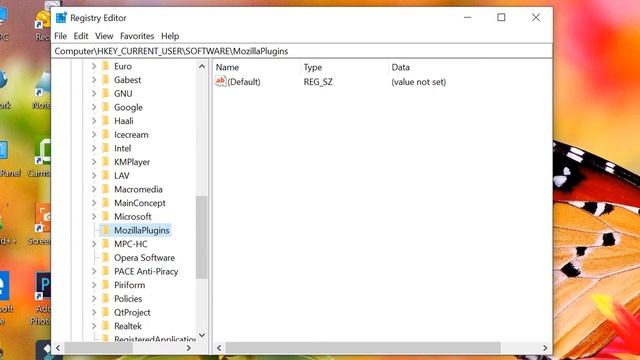Select the Haali folder icon
Image resolution: width=640 pixels, height=360 pixels.
(x=105, y=121)
